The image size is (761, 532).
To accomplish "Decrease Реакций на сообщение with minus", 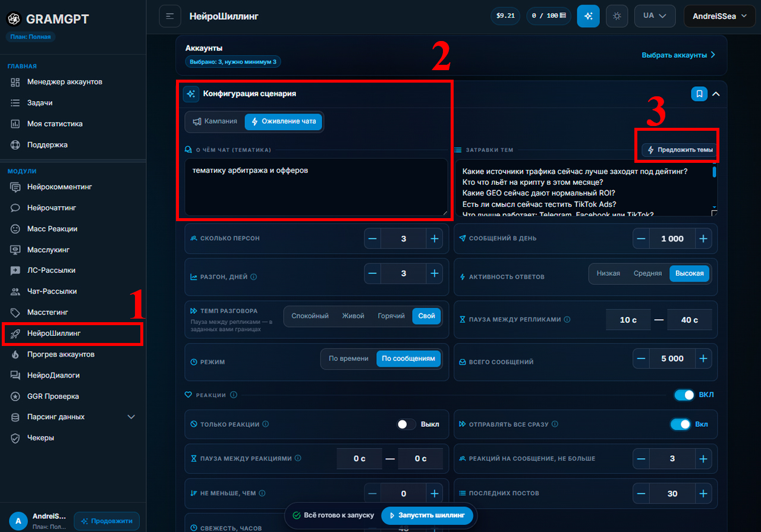I will point(641,459).
